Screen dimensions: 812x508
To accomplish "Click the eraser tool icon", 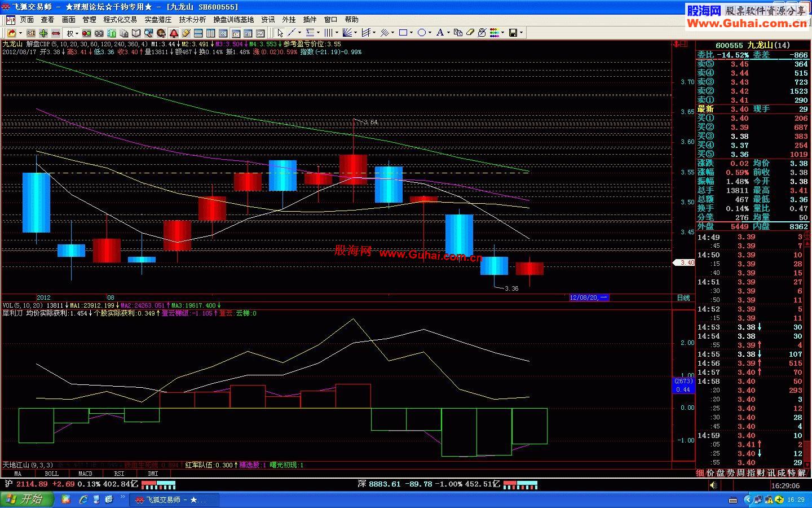I will [470, 33].
